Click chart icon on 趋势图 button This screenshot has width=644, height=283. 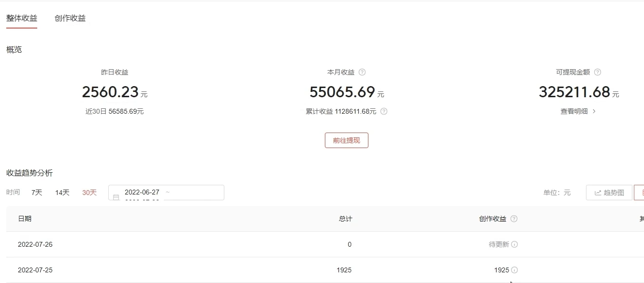coord(598,193)
